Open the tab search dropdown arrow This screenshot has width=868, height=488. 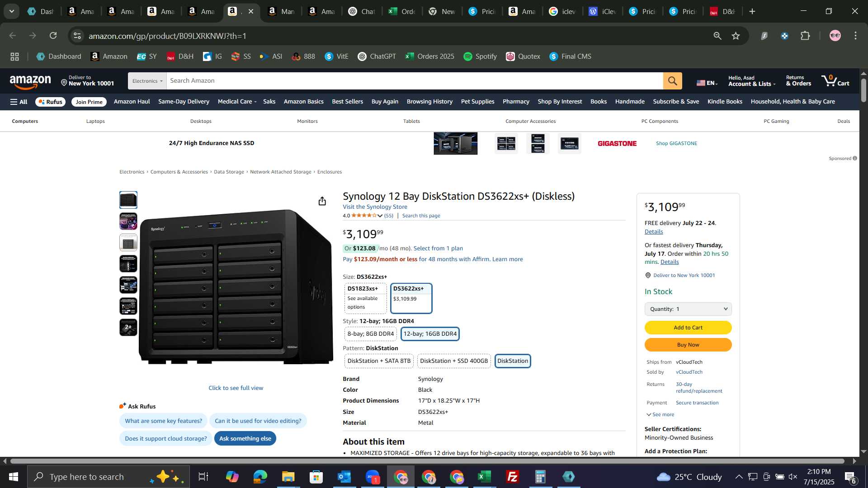11,11
